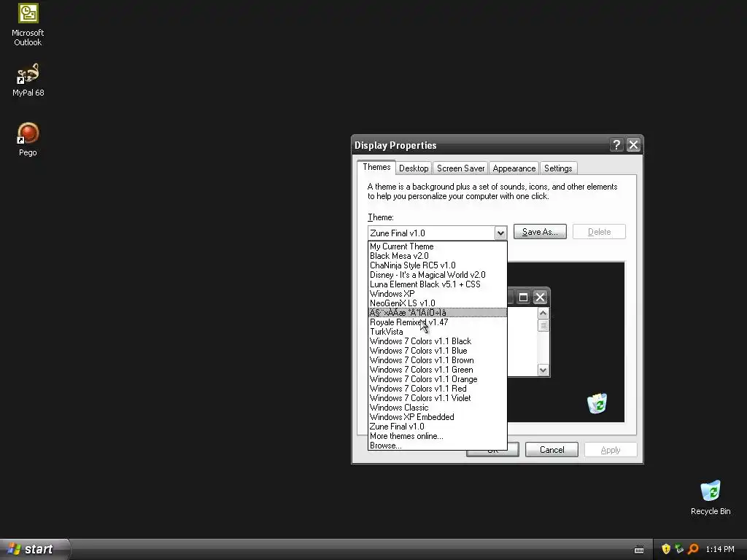Click the taskbar clock showing 1:14 PM
The height and width of the screenshot is (560, 747).
[x=720, y=550]
